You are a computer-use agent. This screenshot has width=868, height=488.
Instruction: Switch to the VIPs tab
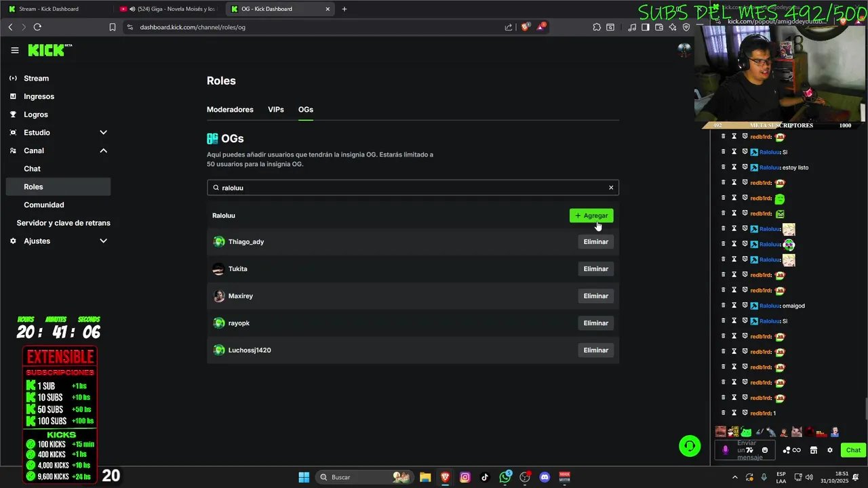[276, 110]
